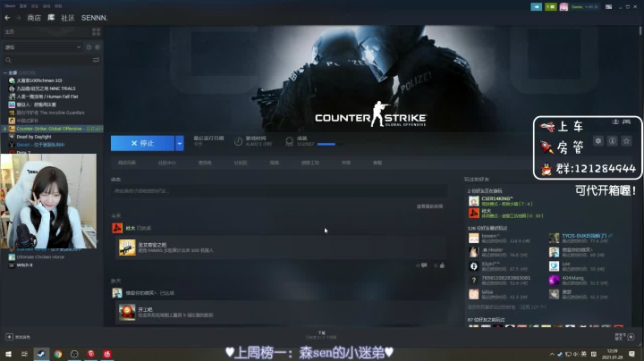Click the library search input field

(x=51, y=60)
